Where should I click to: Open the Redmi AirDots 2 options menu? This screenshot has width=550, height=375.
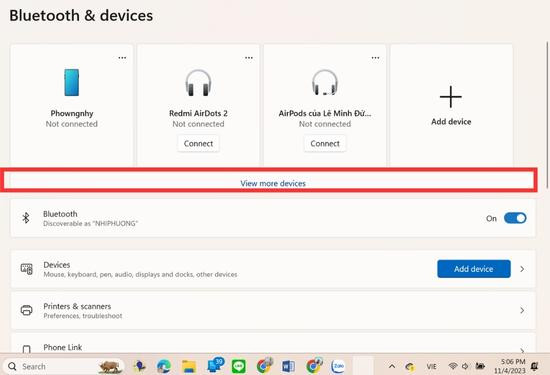click(249, 58)
